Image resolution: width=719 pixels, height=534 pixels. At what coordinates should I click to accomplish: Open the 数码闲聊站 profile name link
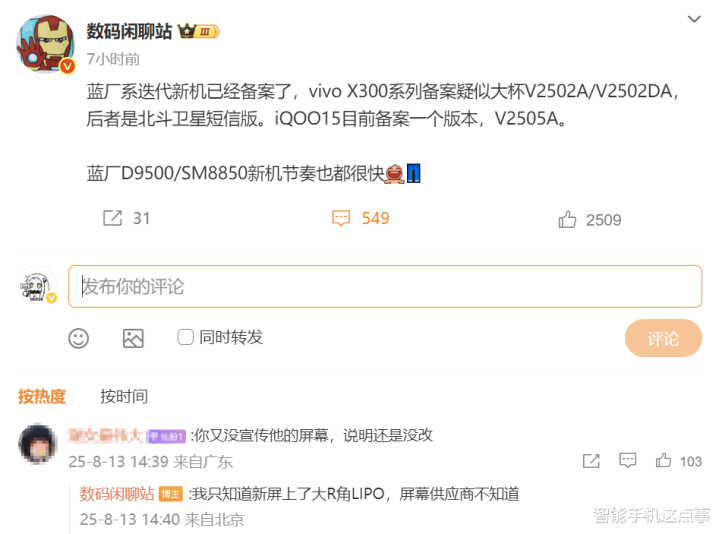click(129, 31)
